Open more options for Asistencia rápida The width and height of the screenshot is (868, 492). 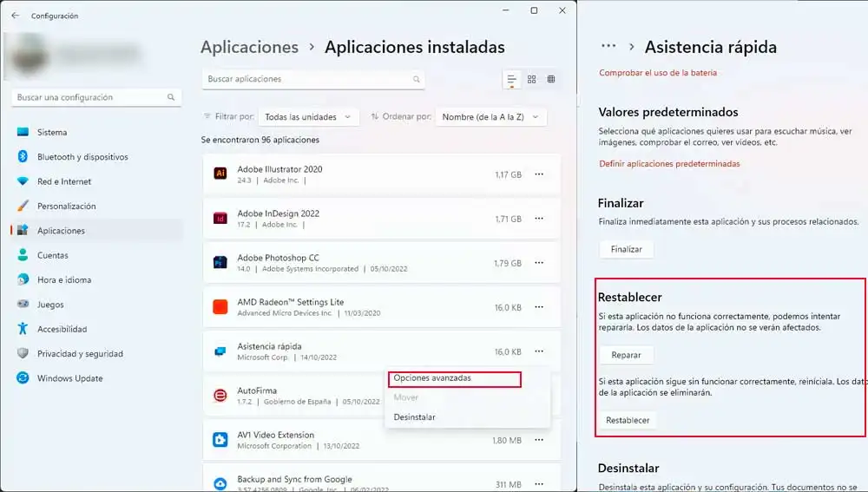point(539,351)
